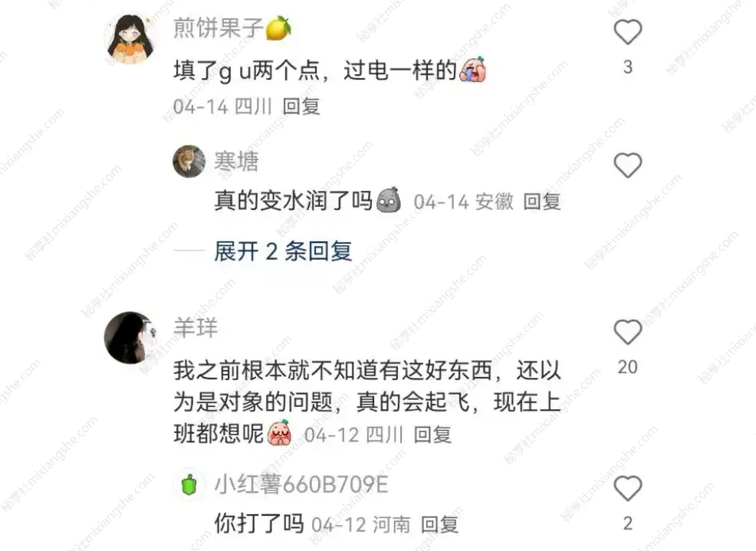Open 羊徉's profile avatar
Image resolution: width=756 pixels, height=551 pixels.
130,337
